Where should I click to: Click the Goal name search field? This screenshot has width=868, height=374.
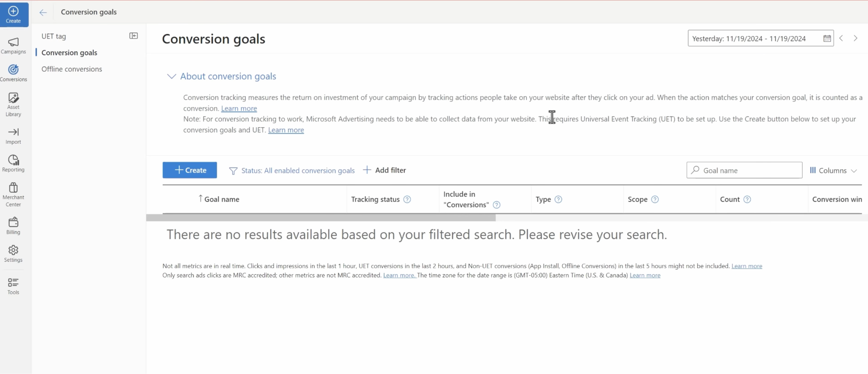744,170
